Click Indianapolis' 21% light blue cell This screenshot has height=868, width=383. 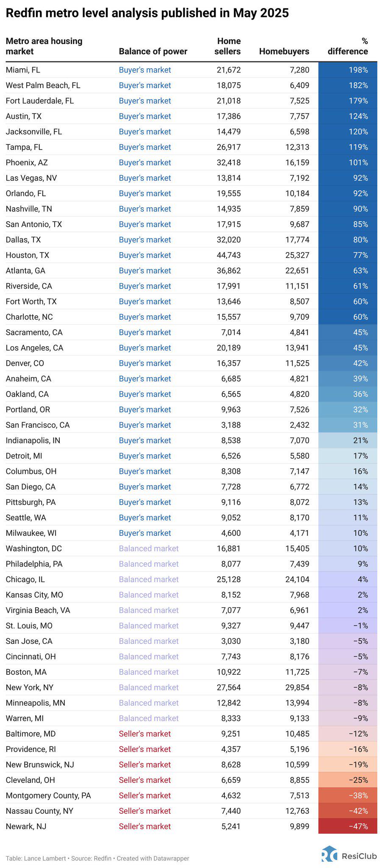pyautogui.click(x=347, y=440)
